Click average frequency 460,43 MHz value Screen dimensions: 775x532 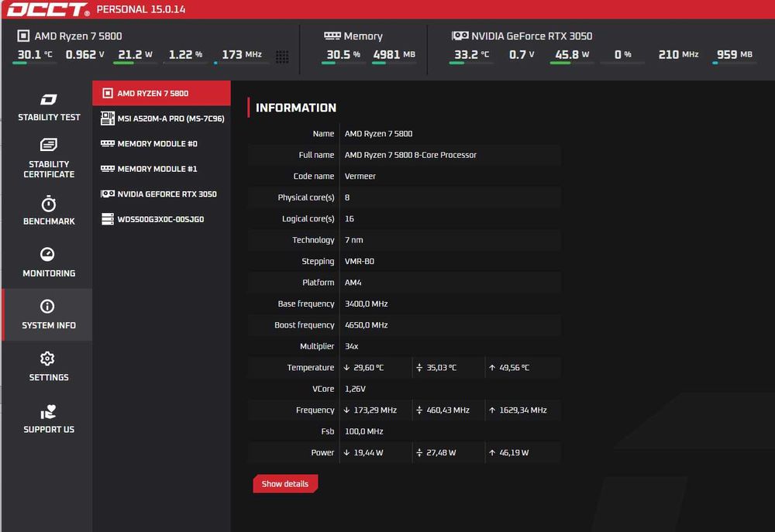448,410
